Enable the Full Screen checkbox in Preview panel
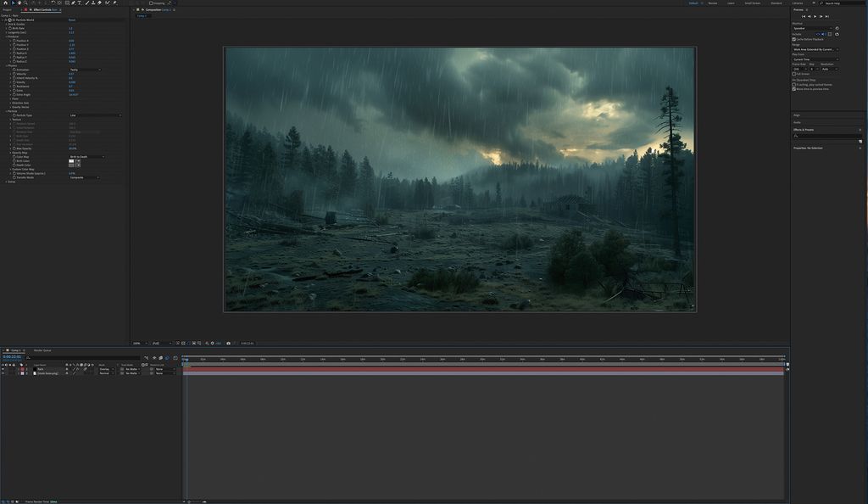The height and width of the screenshot is (504, 868). click(x=793, y=74)
